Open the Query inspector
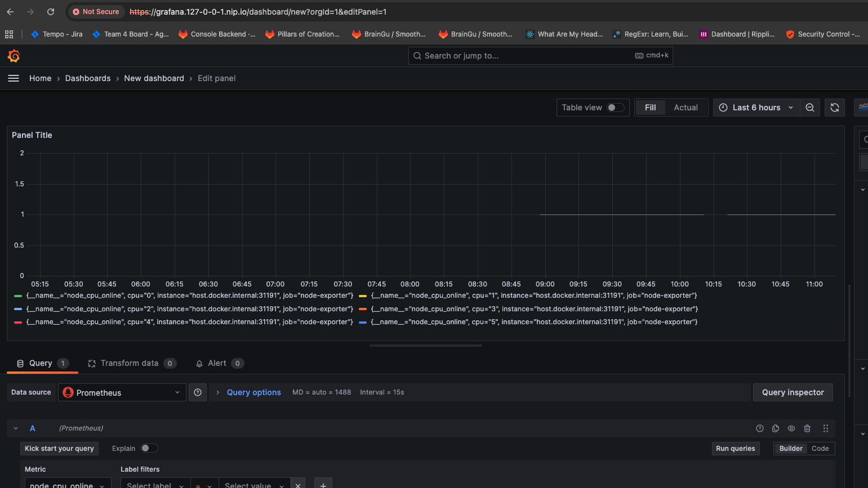Image resolution: width=868 pixels, height=488 pixels. pyautogui.click(x=793, y=392)
